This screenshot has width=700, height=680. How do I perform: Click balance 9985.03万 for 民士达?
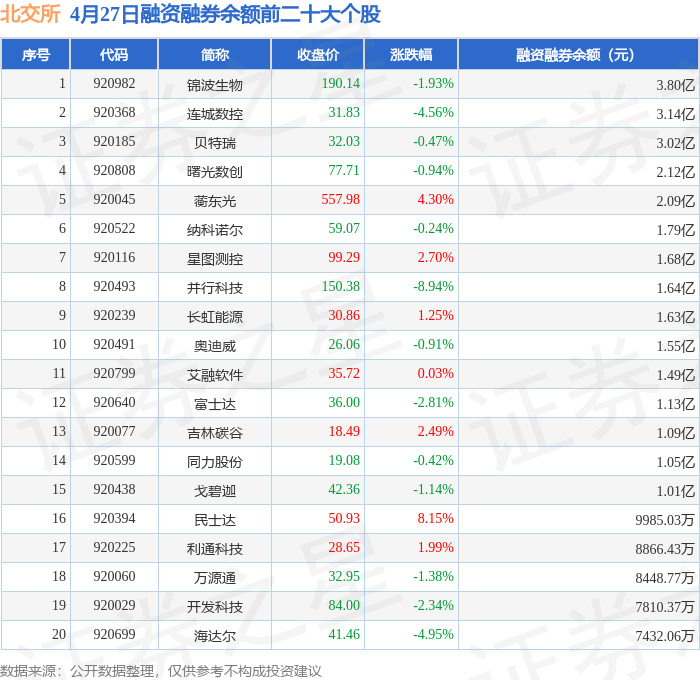point(665,520)
